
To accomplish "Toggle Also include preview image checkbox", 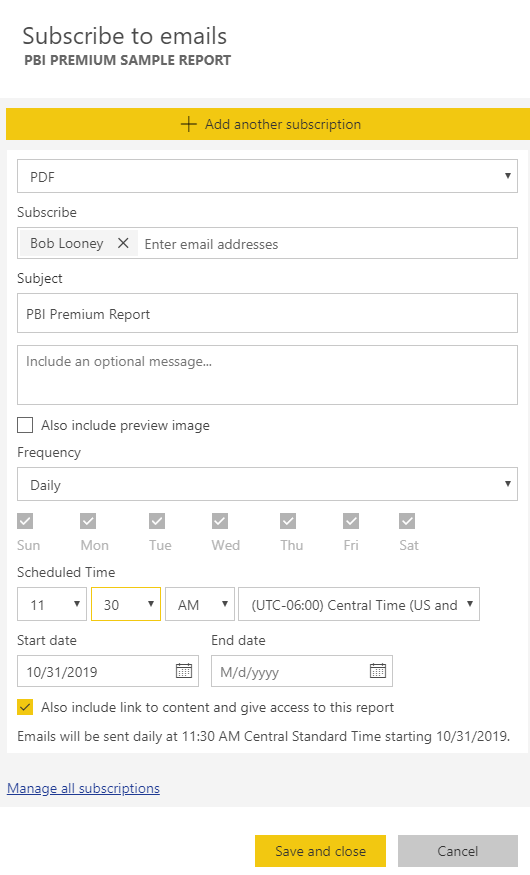I will pyautogui.click(x=25, y=425).
